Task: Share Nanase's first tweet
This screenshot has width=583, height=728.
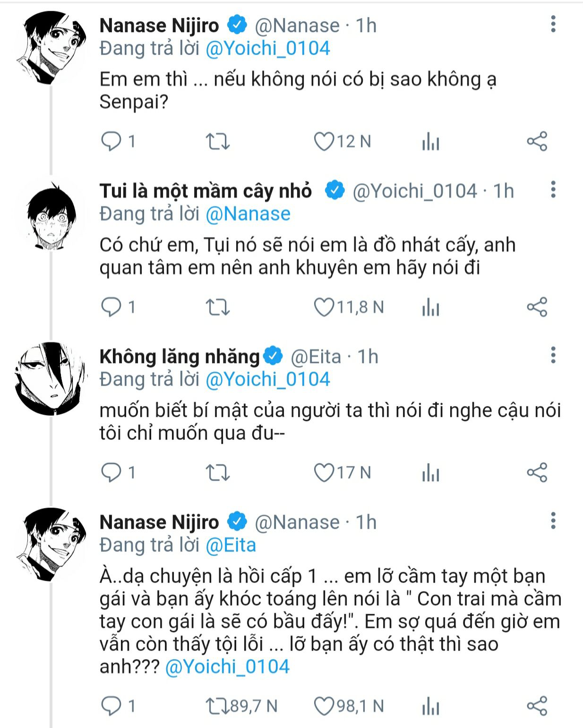Action: pos(537,141)
